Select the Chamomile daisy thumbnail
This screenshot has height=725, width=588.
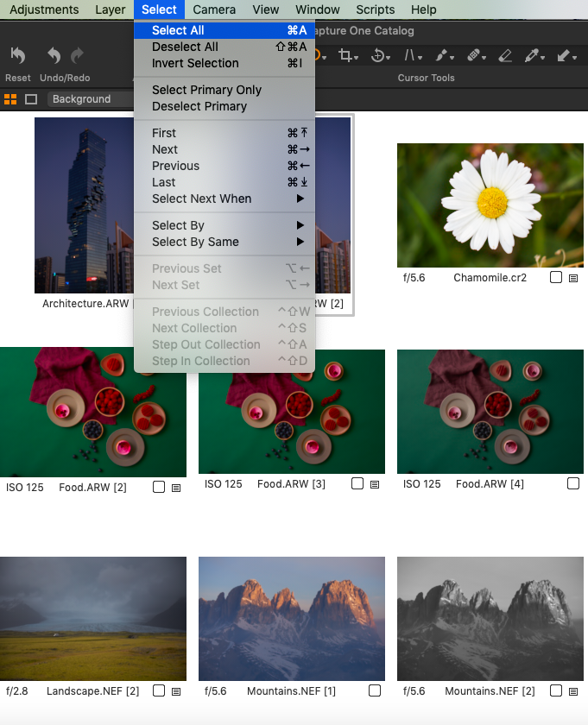[490, 205]
